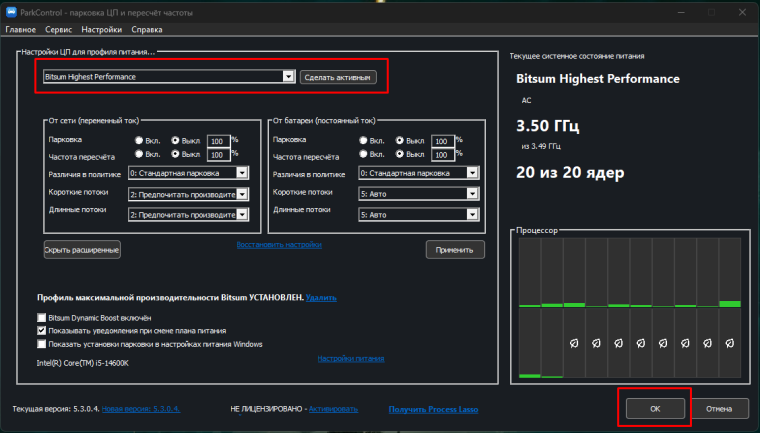Expand the Bitsum Highest Performance power profile dropdown
This screenshot has width=760, height=433.
[169, 77]
